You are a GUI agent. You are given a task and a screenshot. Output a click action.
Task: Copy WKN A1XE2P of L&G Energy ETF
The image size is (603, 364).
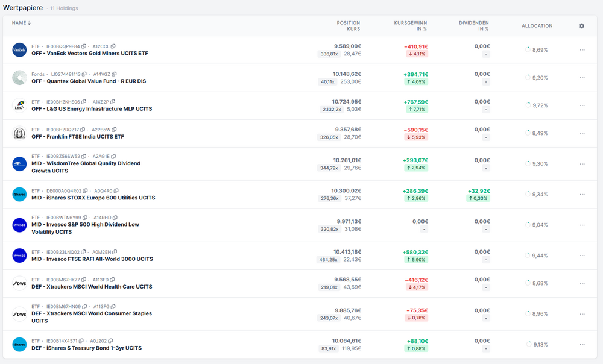click(113, 102)
